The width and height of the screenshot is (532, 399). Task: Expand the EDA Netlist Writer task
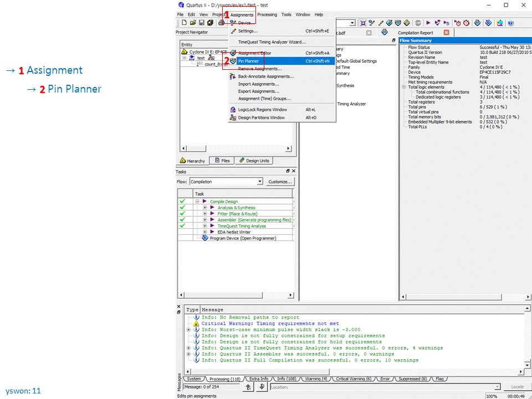[204, 232]
